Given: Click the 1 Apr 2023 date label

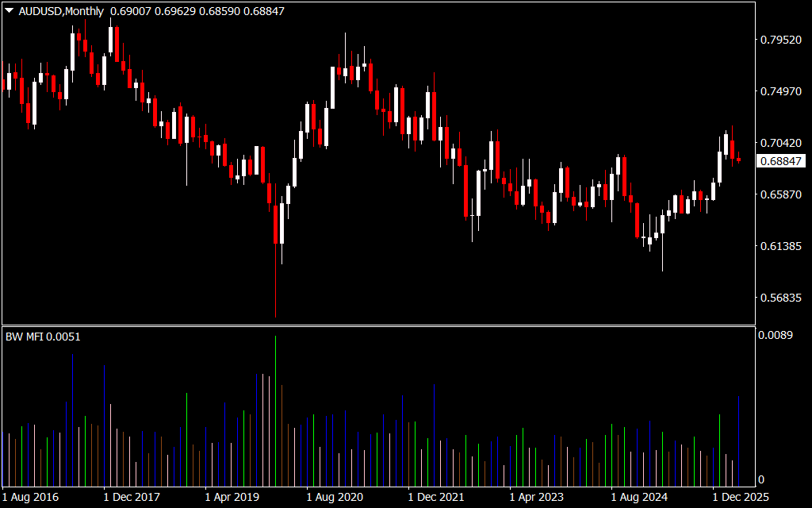Looking at the screenshot, I should coord(536,498).
